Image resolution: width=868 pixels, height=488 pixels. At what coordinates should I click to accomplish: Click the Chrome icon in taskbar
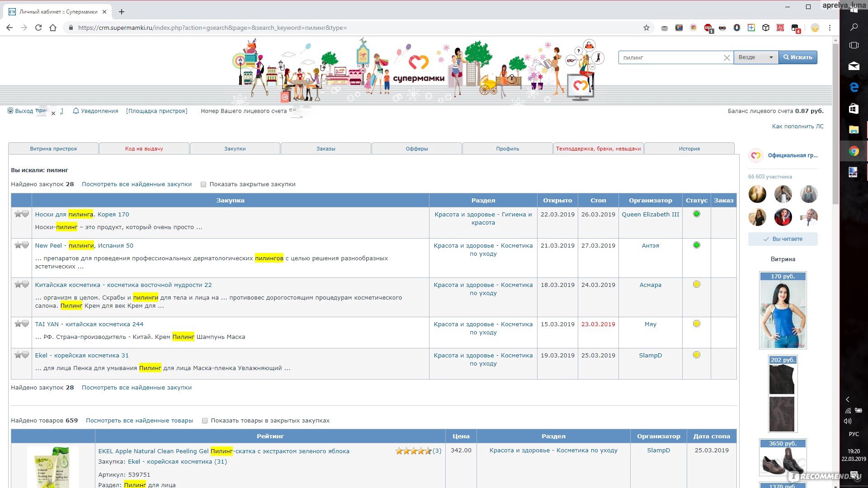point(854,151)
